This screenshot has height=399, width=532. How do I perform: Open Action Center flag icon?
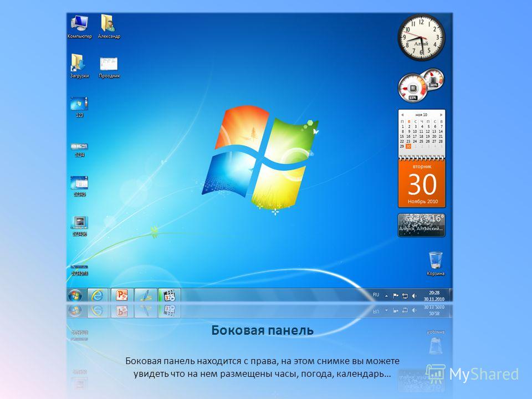(x=395, y=296)
